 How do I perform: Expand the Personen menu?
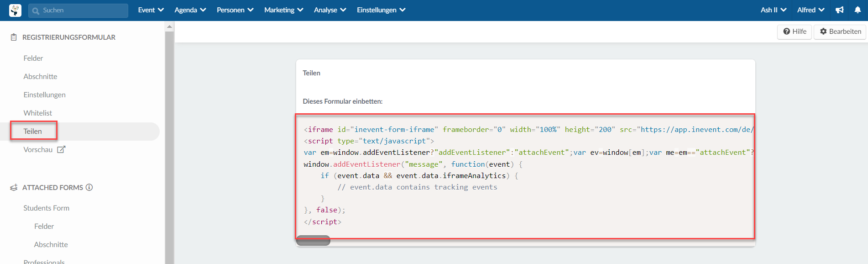click(x=235, y=10)
